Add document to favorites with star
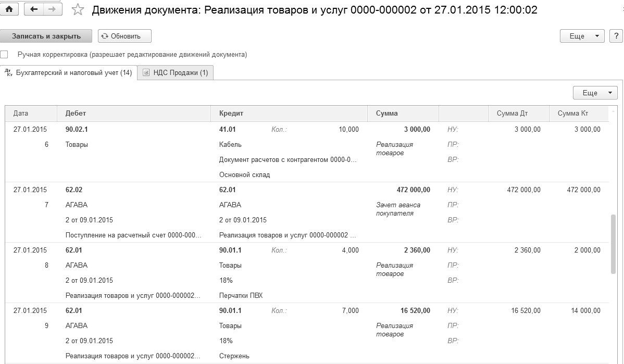Viewport: 624px width, 364px height. (78, 10)
